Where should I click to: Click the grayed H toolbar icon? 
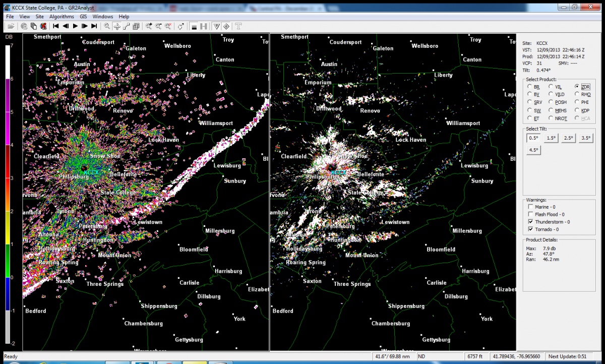click(204, 26)
